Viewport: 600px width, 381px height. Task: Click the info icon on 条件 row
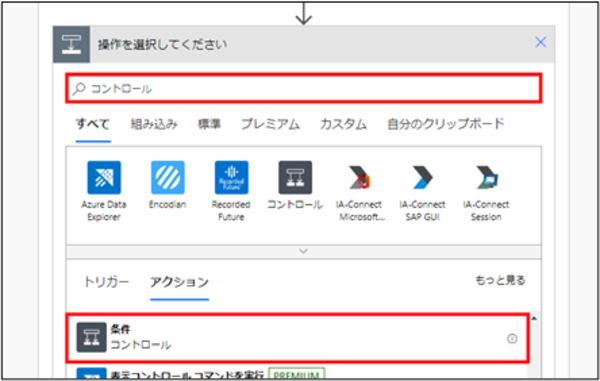[x=512, y=339]
